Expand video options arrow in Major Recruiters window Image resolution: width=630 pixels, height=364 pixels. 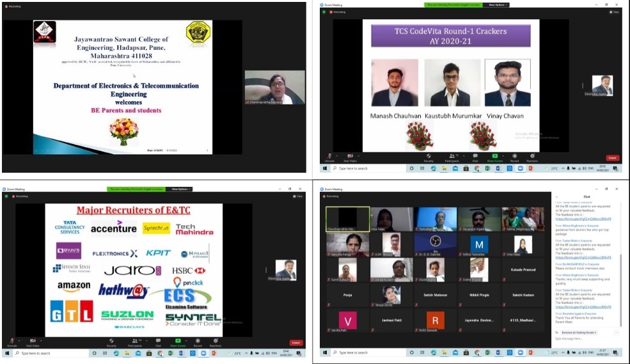click(x=41, y=341)
